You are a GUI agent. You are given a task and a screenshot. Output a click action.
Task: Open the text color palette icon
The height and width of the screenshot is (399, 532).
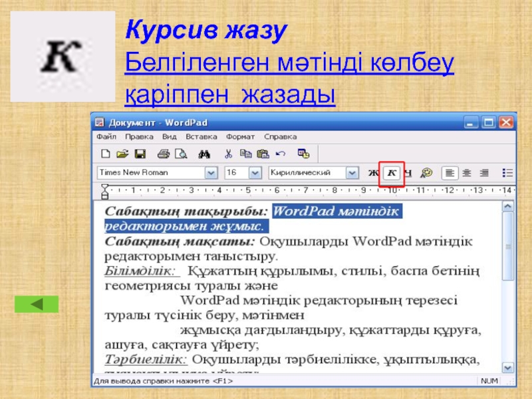[x=426, y=173]
